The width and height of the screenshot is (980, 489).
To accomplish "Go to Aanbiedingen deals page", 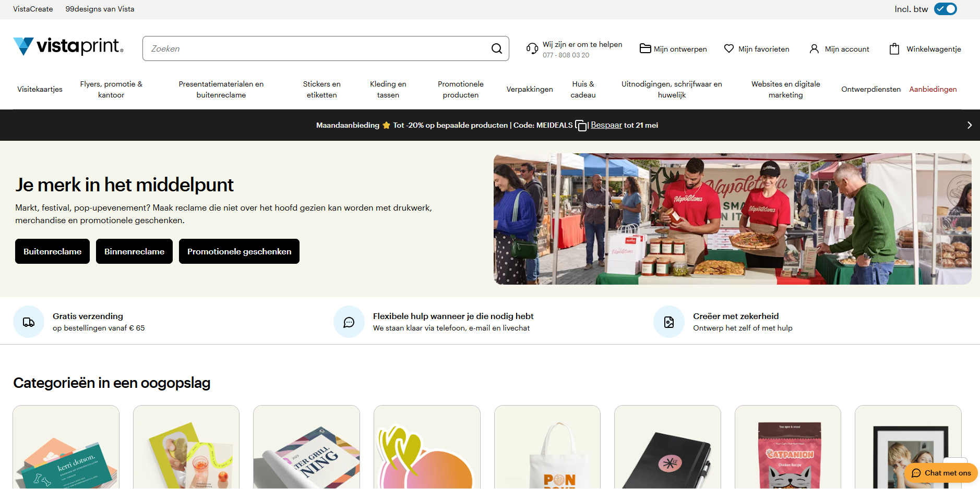I will pos(933,89).
